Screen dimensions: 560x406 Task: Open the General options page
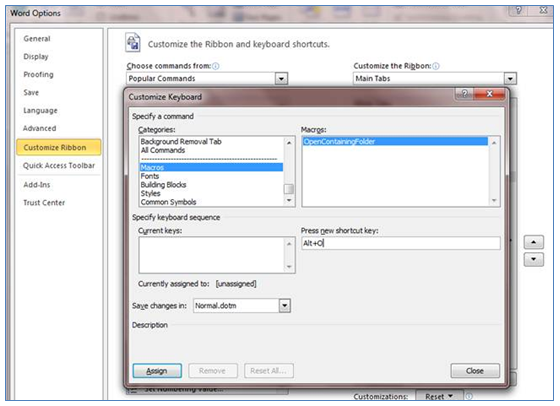pos(37,39)
